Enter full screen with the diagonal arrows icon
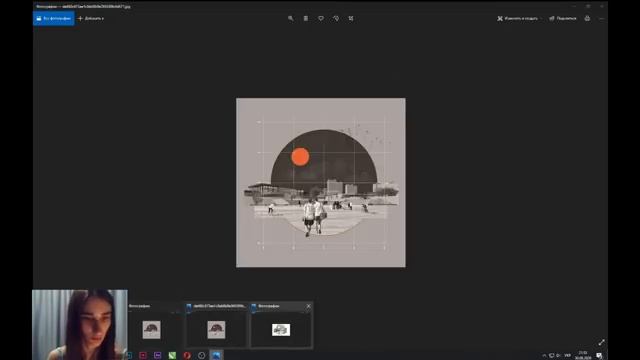The width and height of the screenshot is (640, 360). (601, 342)
